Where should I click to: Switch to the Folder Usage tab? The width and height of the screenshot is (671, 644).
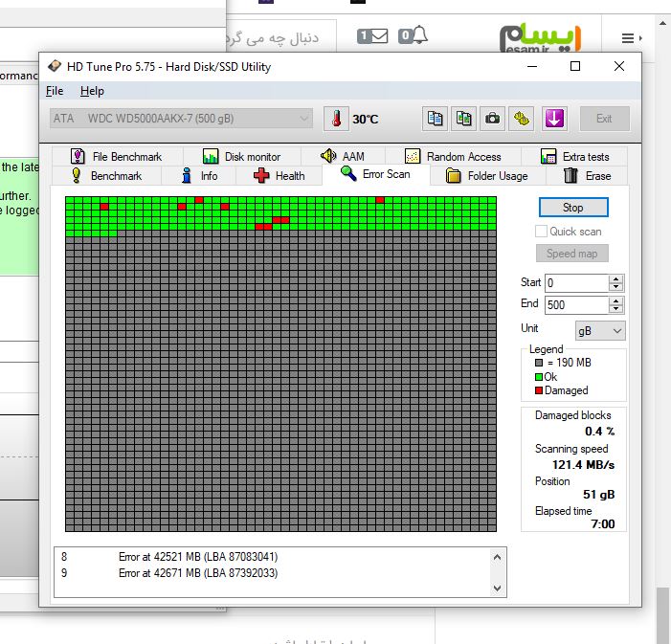(x=488, y=176)
